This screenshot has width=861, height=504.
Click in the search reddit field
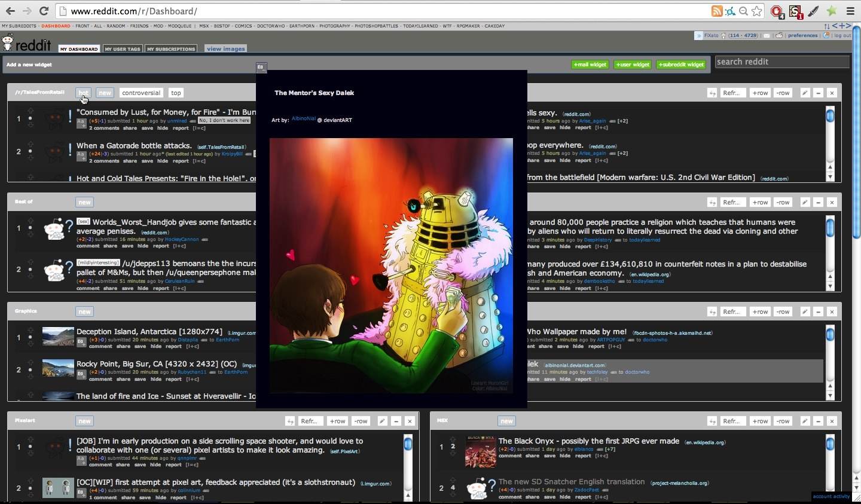[x=782, y=62]
